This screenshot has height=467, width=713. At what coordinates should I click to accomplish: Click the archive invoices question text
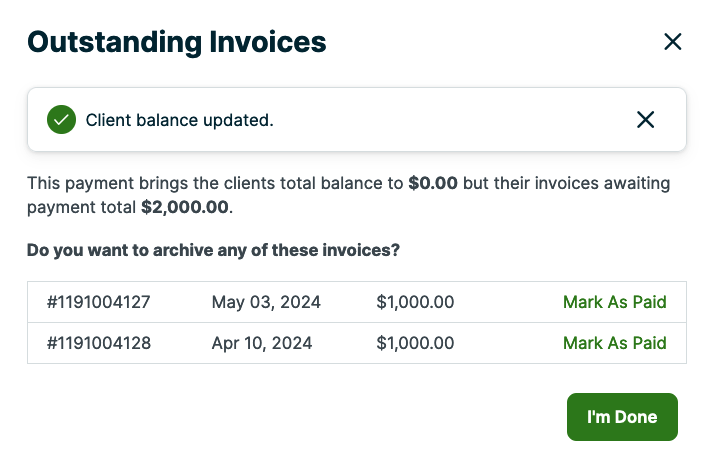tap(213, 249)
